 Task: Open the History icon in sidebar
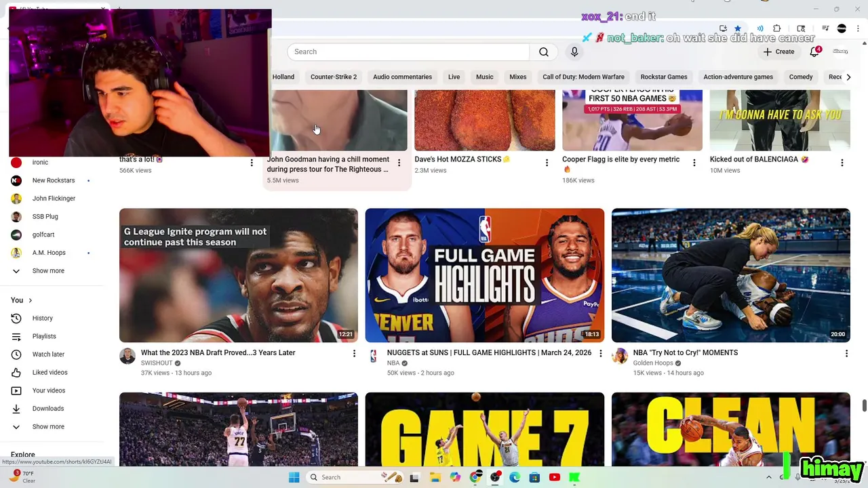coord(16,319)
